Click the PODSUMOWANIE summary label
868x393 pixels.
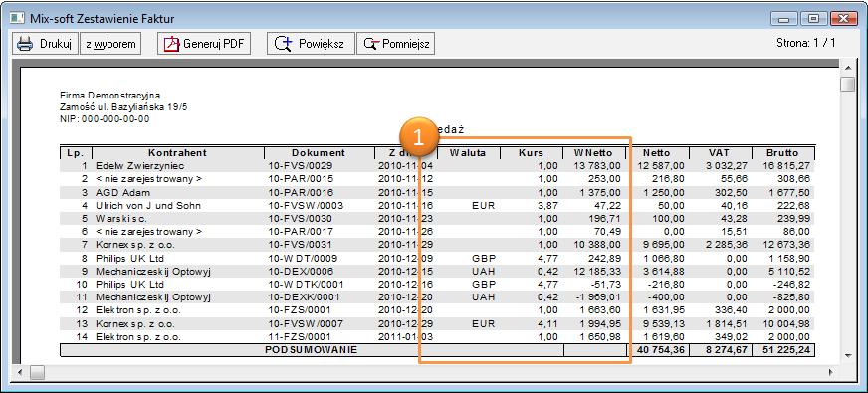point(312,350)
